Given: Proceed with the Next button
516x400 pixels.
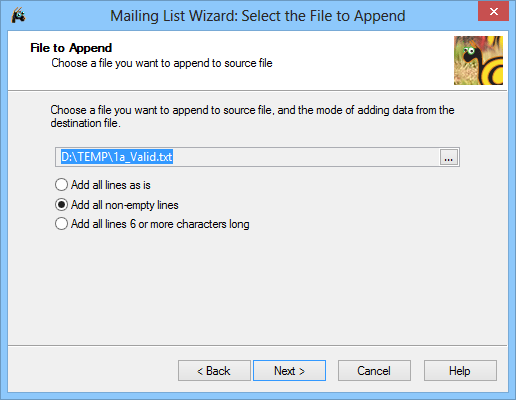Looking at the screenshot, I should (x=289, y=370).
